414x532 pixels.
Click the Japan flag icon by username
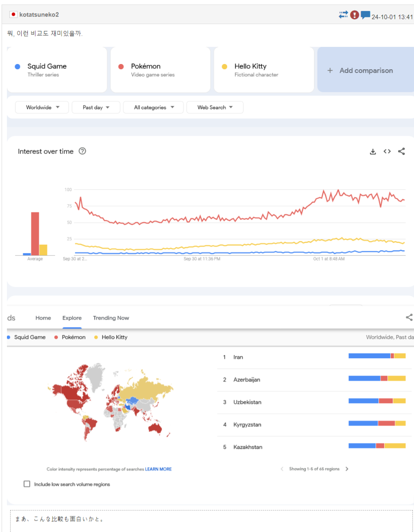tap(13, 14)
